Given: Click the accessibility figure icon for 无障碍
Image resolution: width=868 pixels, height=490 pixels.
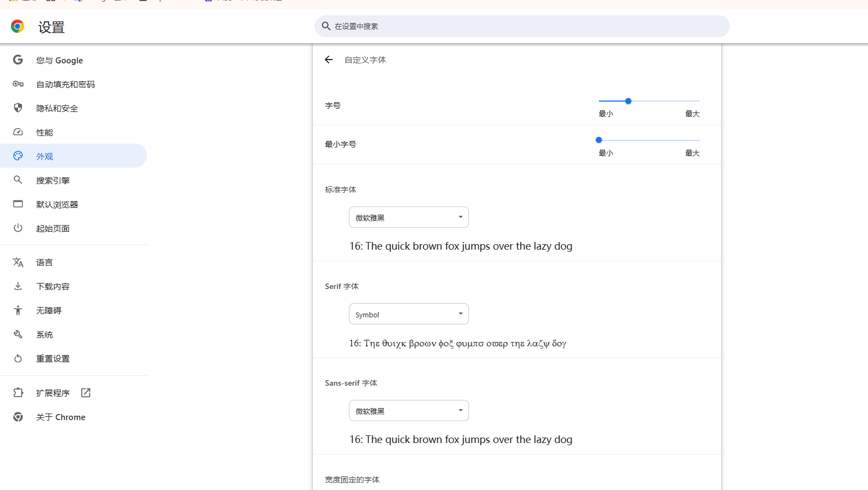Looking at the screenshot, I should (x=18, y=310).
